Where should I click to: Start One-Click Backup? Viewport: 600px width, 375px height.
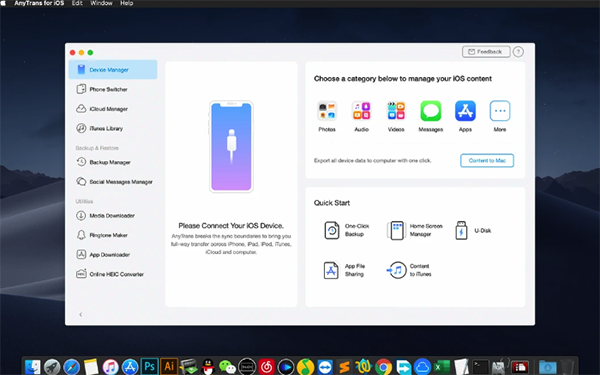click(x=346, y=230)
